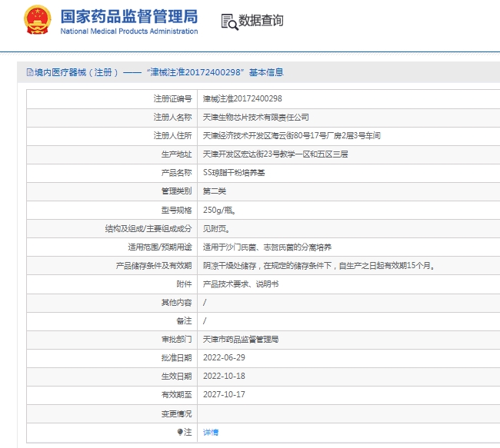The image size is (500, 448).
Task: Select the header 境内医疗器械（注册）基本信息
Action: [x=155, y=72]
